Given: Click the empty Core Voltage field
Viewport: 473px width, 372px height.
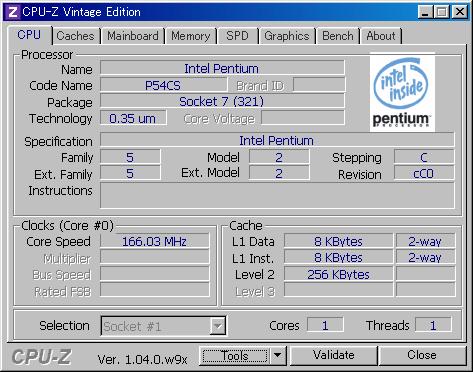Looking at the screenshot, I should pos(303,118).
